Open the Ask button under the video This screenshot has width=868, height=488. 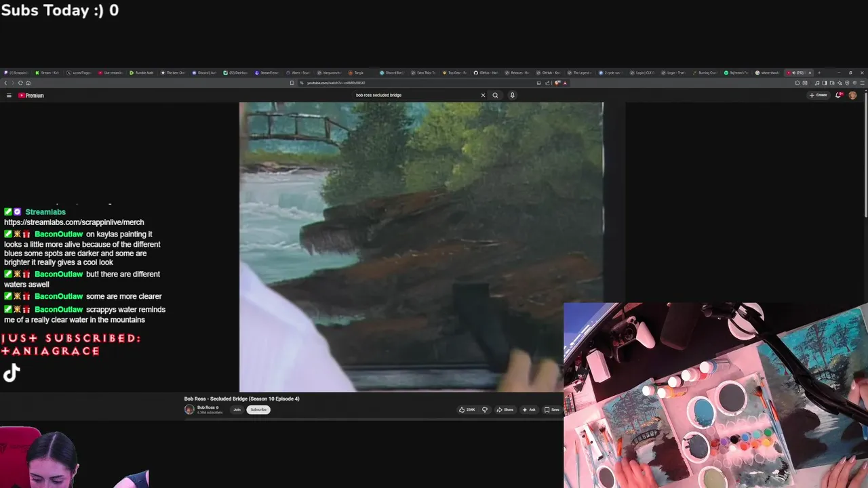[x=529, y=409]
